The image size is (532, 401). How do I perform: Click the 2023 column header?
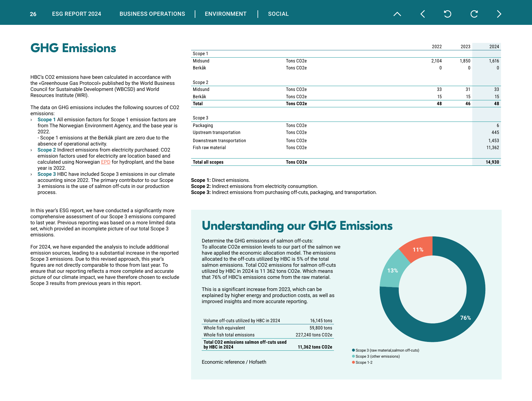tap(465, 47)
